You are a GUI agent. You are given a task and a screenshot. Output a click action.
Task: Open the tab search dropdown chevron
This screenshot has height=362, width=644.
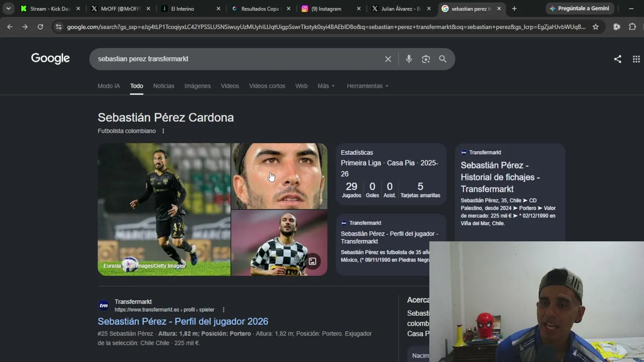pos(9,9)
